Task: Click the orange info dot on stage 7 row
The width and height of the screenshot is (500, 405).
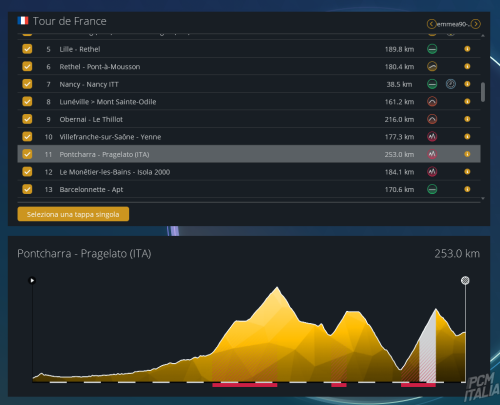Action: pos(467,84)
